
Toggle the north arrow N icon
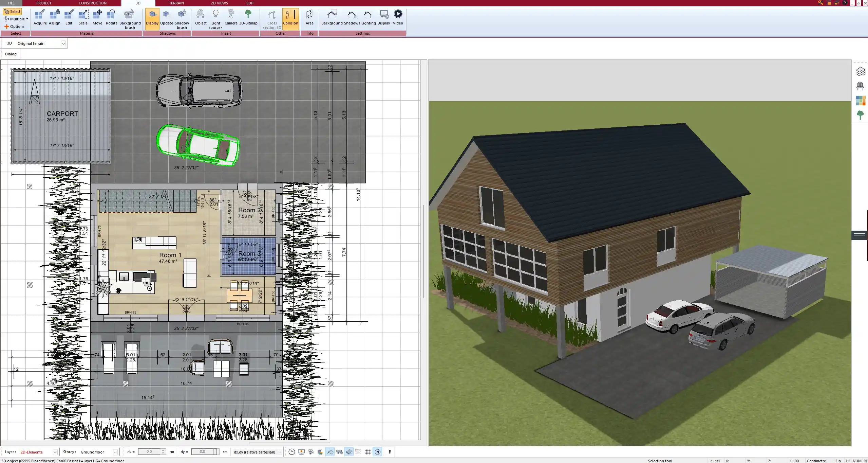tap(377, 452)
